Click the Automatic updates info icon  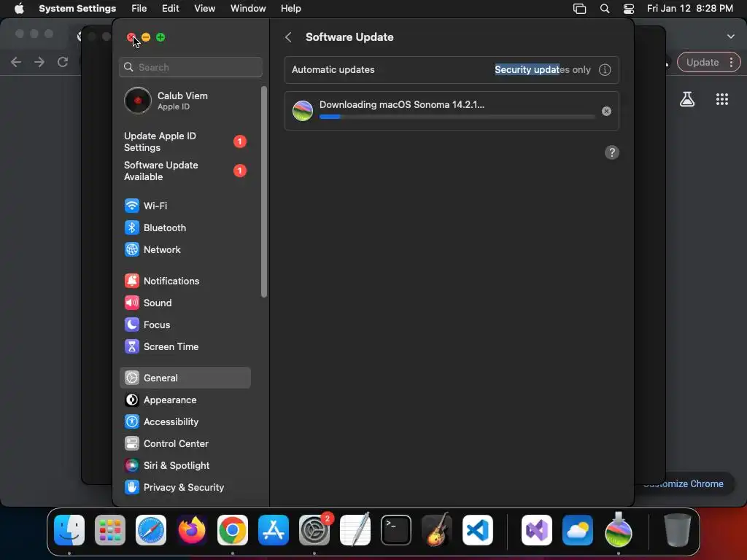coord(605,70)
